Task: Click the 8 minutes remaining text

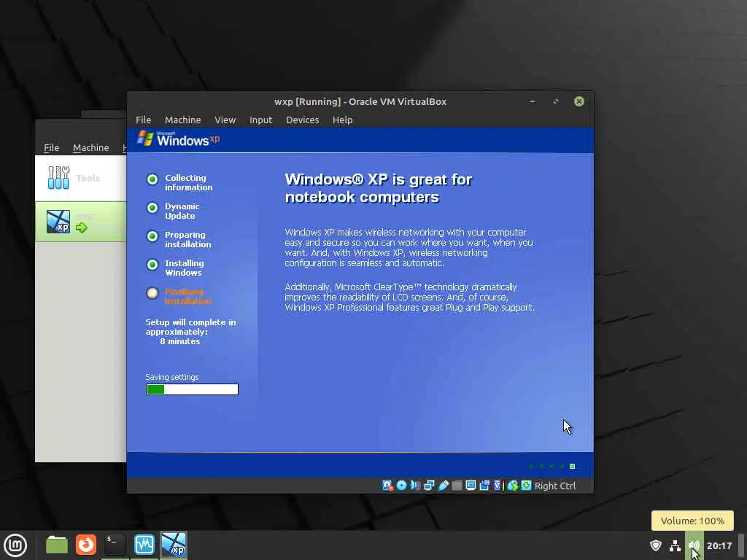Action: (x=180, y=341)
